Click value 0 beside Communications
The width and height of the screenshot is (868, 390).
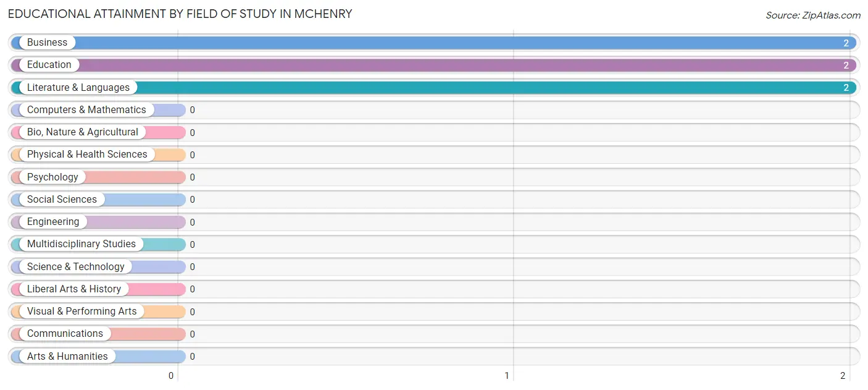pos(192,334)
